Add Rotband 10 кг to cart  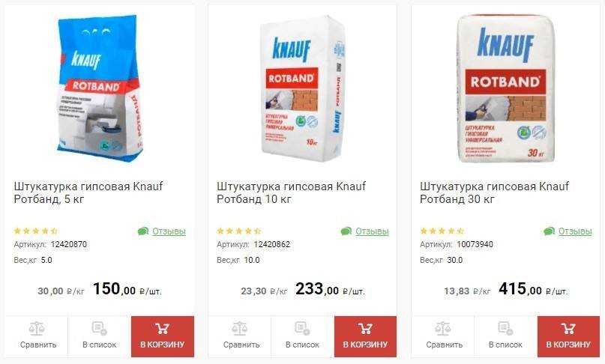click(365, 336)
